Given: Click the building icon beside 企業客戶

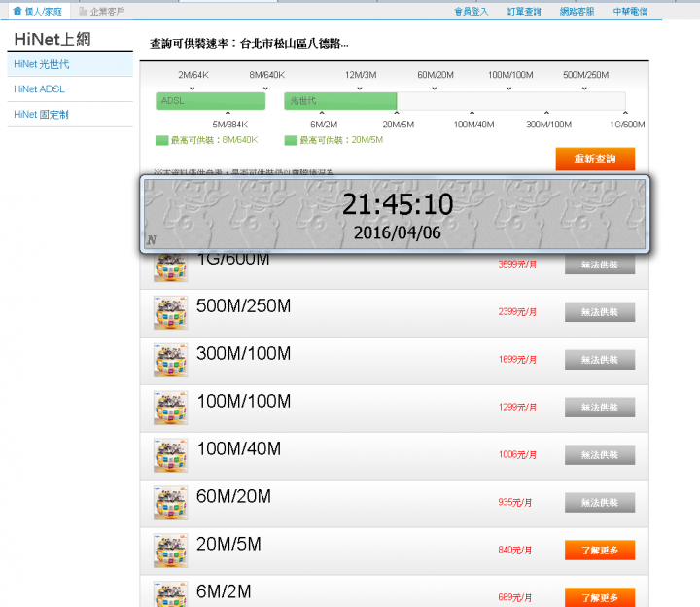Looking at the screenshot, I should click(x=83, y=11).
